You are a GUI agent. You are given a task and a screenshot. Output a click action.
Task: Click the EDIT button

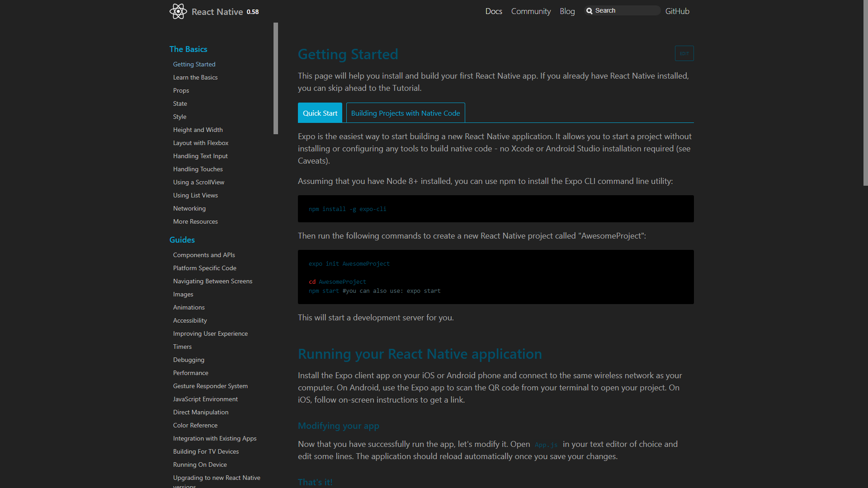684,53
